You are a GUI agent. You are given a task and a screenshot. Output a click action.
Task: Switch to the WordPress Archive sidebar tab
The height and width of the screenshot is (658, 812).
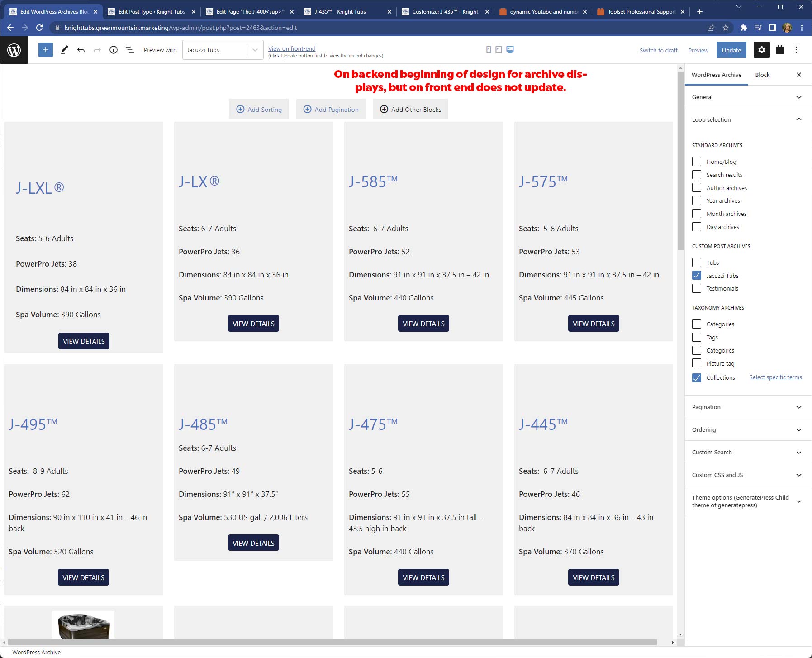(x=717, y=75)
